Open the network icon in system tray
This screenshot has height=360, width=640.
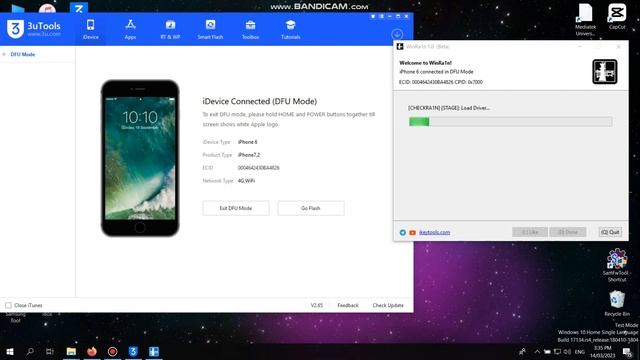click(557, 352)
